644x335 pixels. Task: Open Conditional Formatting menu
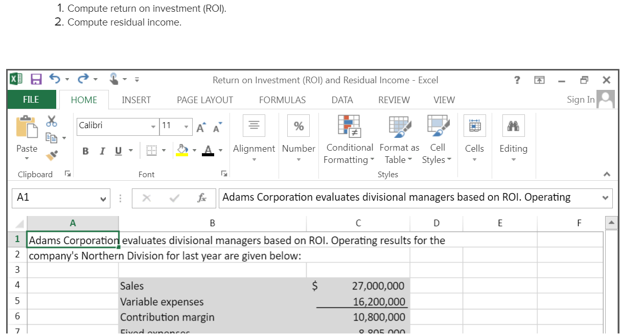click(350, 139)
